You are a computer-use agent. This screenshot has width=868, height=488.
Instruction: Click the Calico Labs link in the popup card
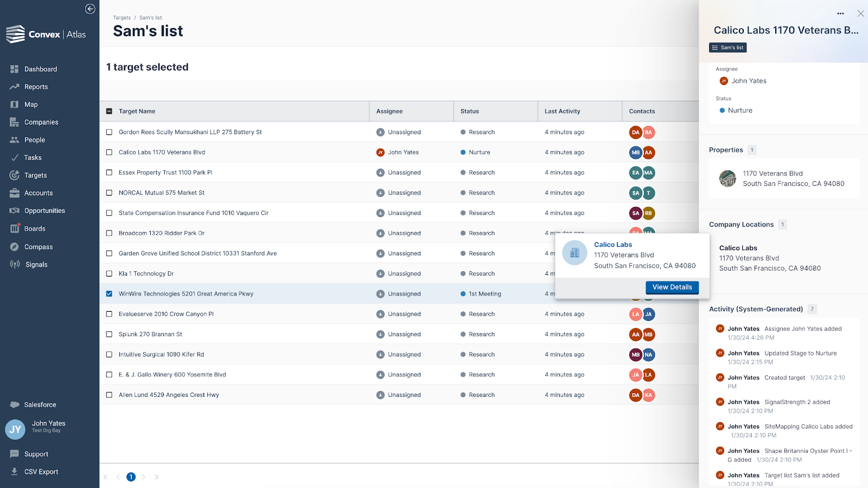(x=613, y=245)
